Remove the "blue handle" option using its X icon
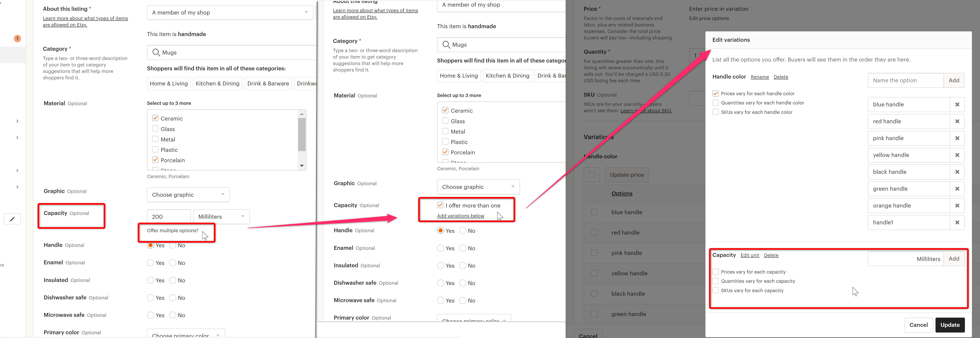Viewport: 980px width, 338px height. pos(957,104)
